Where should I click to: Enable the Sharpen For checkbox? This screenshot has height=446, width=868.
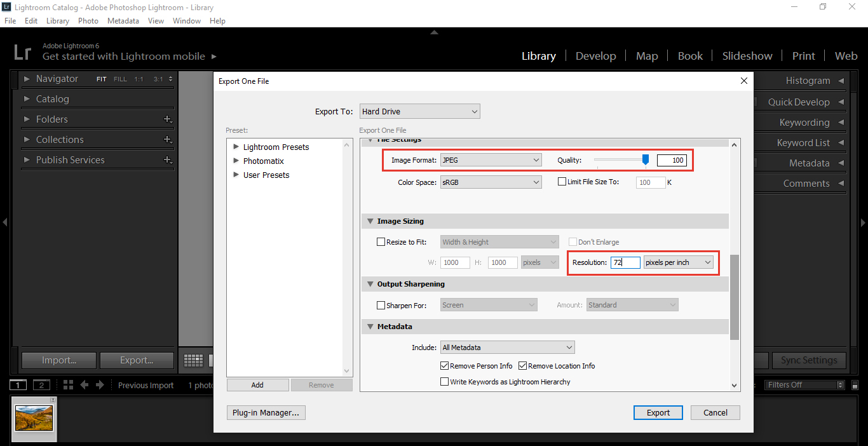click(x=381, y=306)
